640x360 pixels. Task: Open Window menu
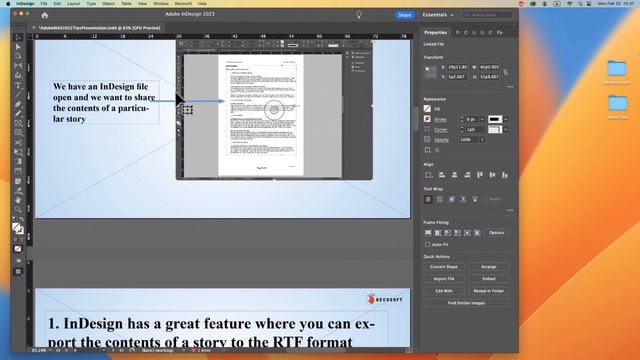point(161,3)
